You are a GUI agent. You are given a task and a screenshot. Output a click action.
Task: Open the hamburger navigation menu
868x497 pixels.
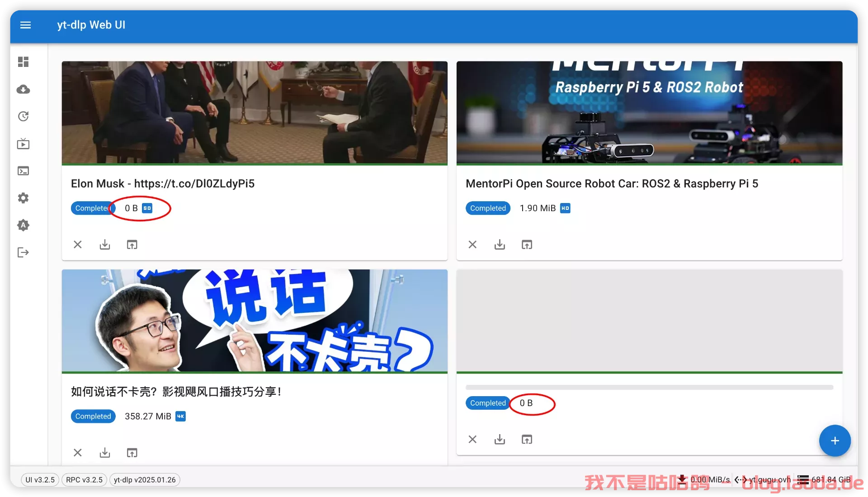coord(26,25)
